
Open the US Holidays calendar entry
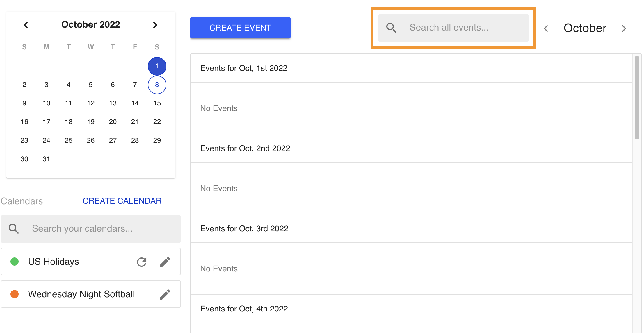[91, 262]
